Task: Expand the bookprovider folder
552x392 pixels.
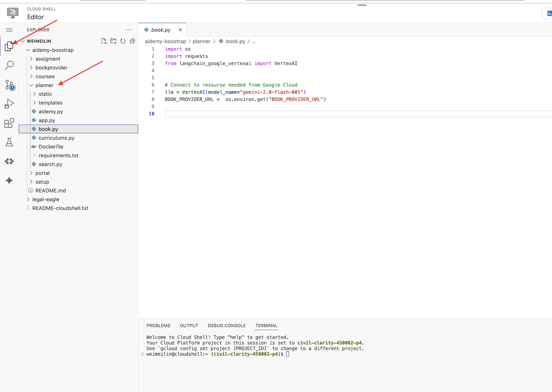Action: 51,67
